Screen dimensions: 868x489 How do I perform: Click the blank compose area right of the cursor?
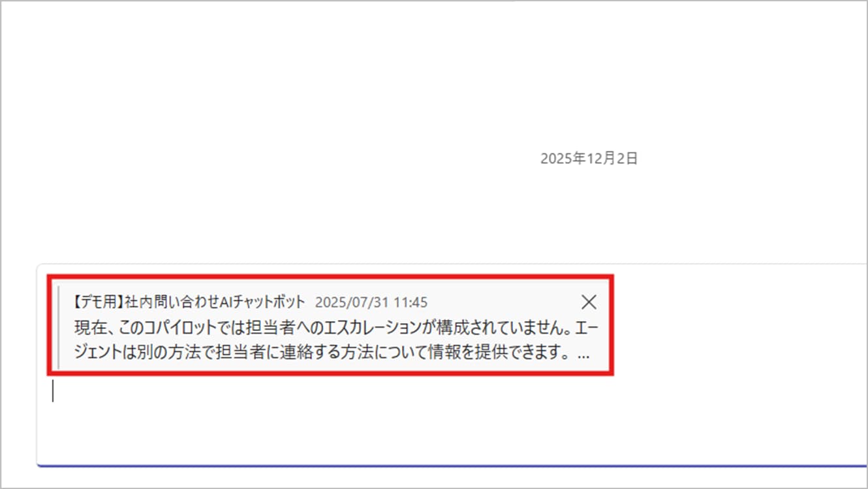tap(457, 392)
